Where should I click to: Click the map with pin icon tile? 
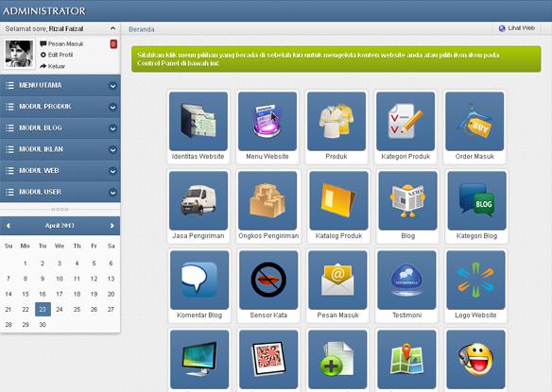(406, 359)
